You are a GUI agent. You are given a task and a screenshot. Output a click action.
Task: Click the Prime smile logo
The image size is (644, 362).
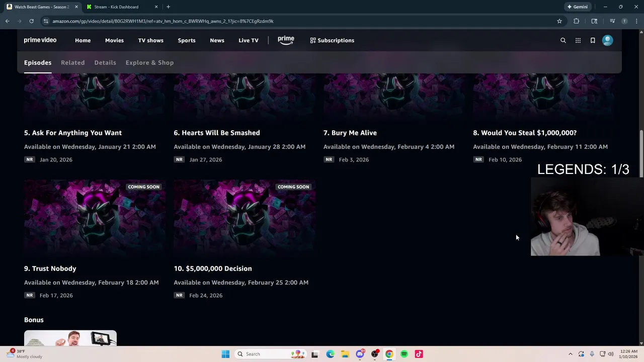286,40
